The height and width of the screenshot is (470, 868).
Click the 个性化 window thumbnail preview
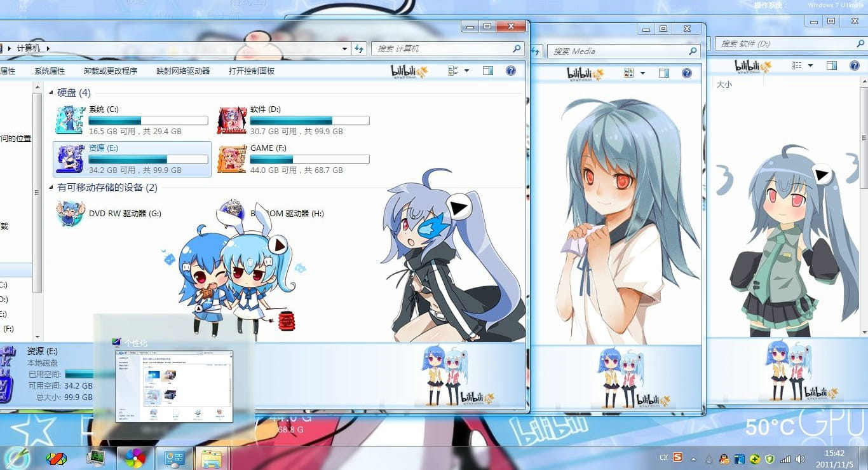[x=174, y=387]
